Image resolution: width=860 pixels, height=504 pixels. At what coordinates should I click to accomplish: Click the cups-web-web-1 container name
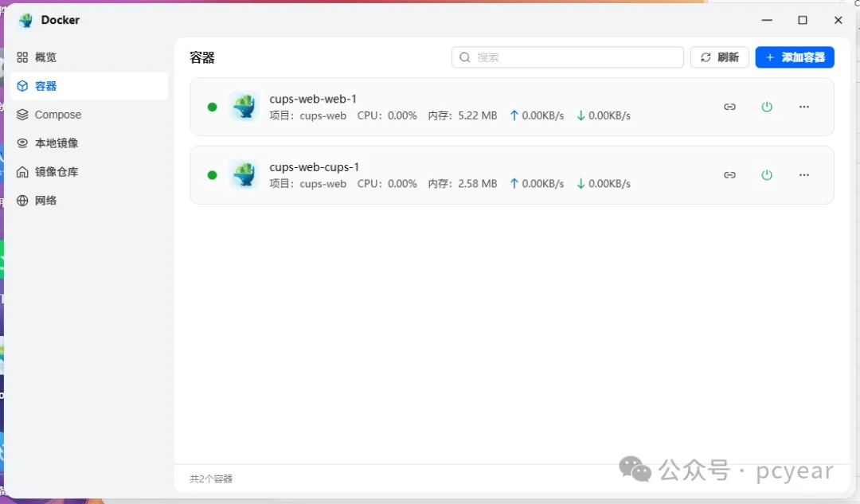coord(313,99)
